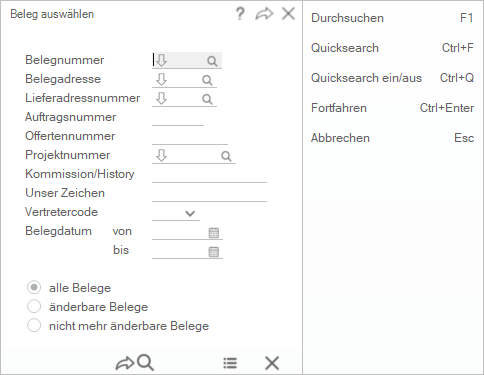Viewport: 484px width, 375px height.
Task: Click the Belegnummer search magnifier icon
Action: tap(212, 61)
